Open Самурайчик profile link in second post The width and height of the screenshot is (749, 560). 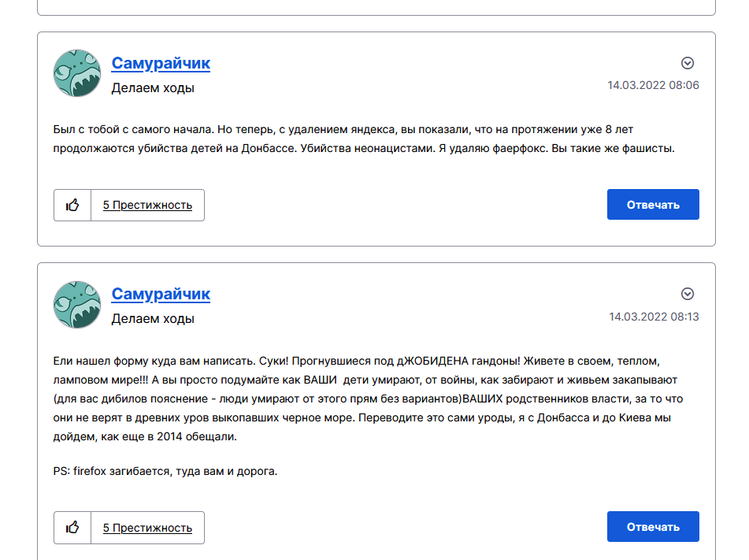click(x=161, y=294)
